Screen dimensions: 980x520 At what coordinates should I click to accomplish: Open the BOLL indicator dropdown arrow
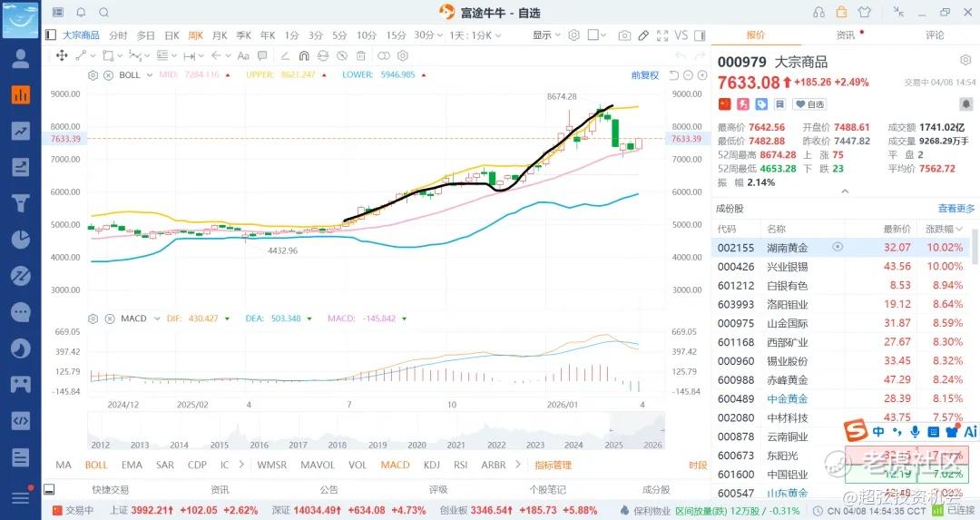tap(150, 75)
